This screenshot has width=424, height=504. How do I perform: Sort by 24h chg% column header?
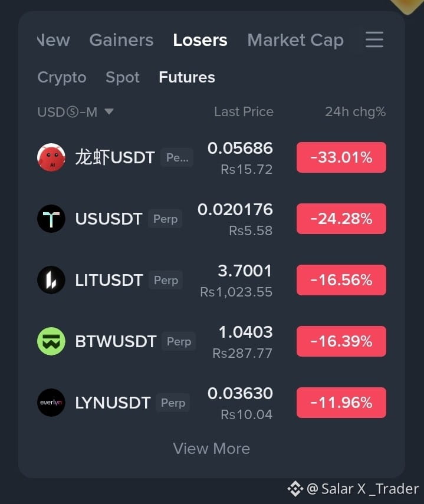355,112
